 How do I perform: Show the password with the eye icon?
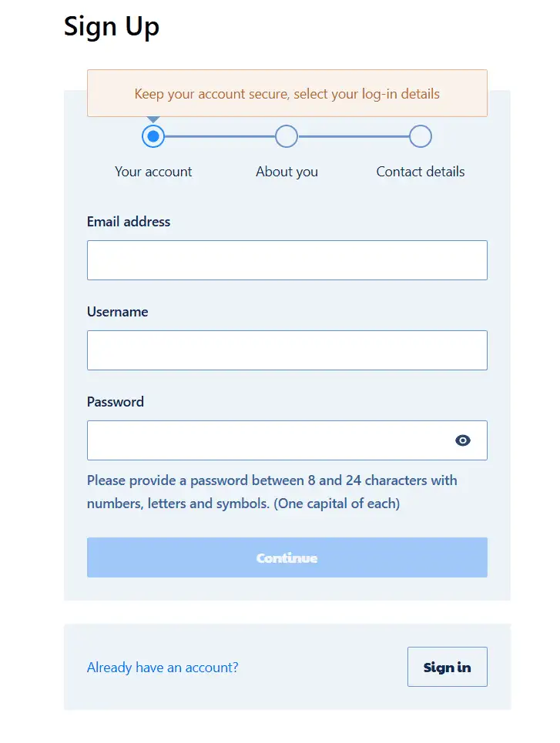[462, 440]
